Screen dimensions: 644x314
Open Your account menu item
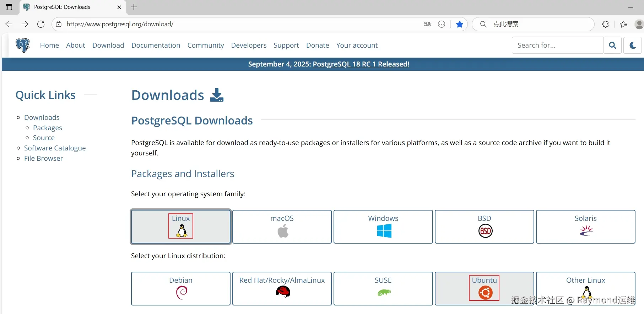[357, 45]
